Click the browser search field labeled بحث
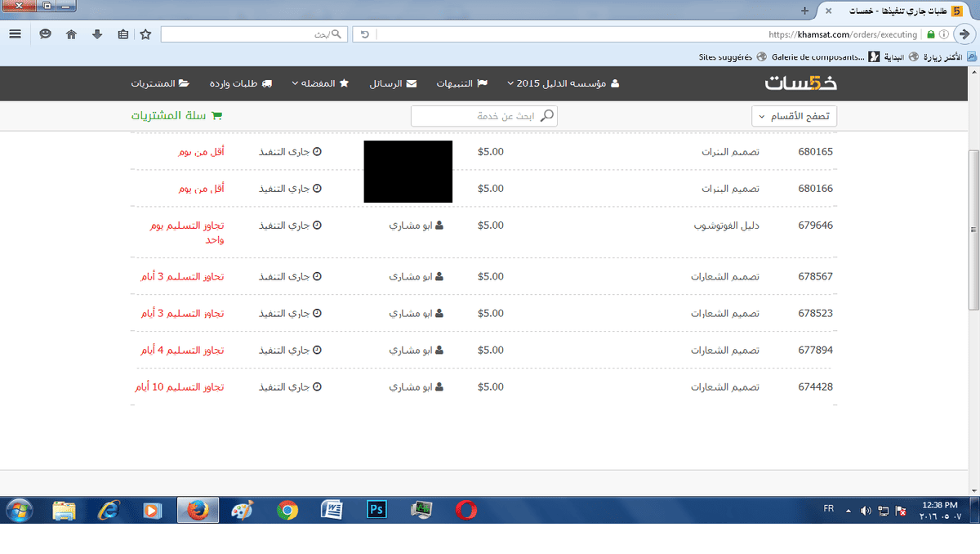This screenshot has height=554, width=980. 254,34
